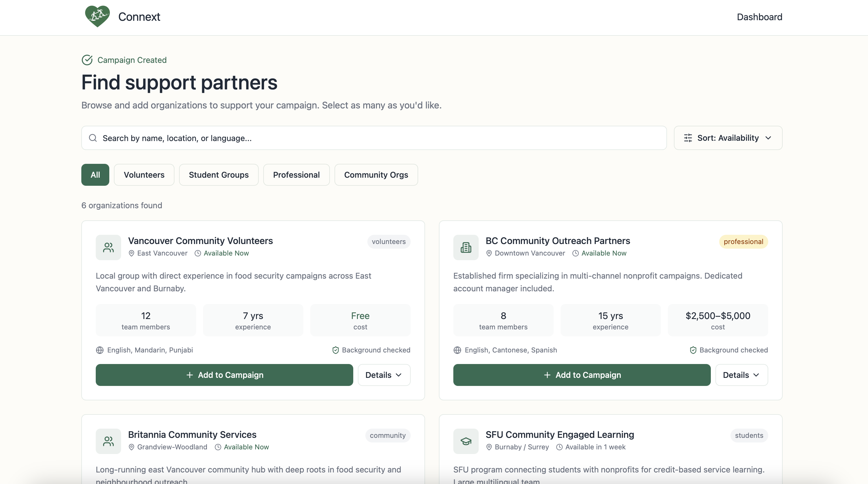Screen dimensions: 868x484
Task: Click the SFU graduation cap icon
Action: click(466, 441)
